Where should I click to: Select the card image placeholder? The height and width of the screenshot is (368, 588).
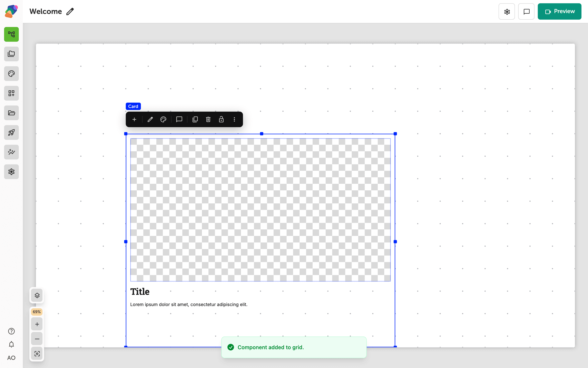260,210
